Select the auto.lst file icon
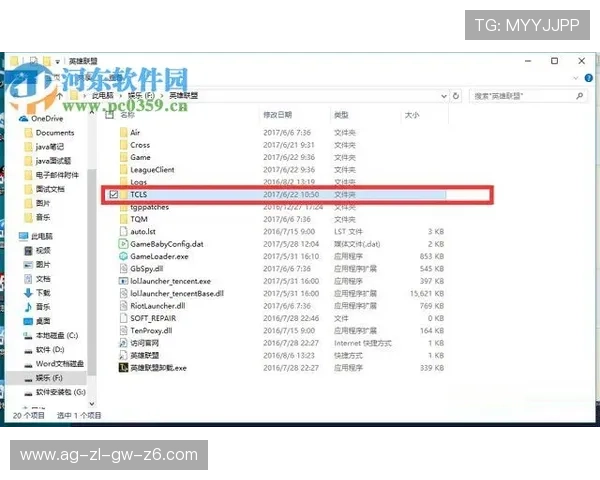 [x=123, y=232]
